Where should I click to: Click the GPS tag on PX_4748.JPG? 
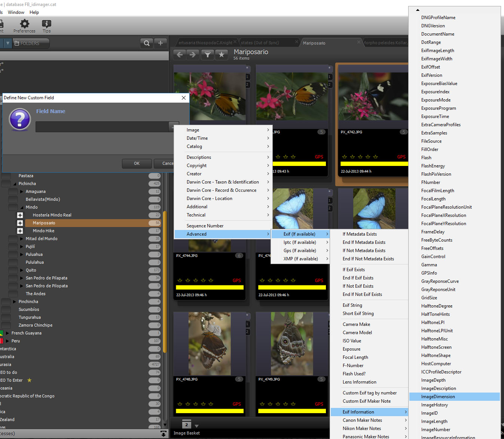pyautogui.click(x=237, y=404)
